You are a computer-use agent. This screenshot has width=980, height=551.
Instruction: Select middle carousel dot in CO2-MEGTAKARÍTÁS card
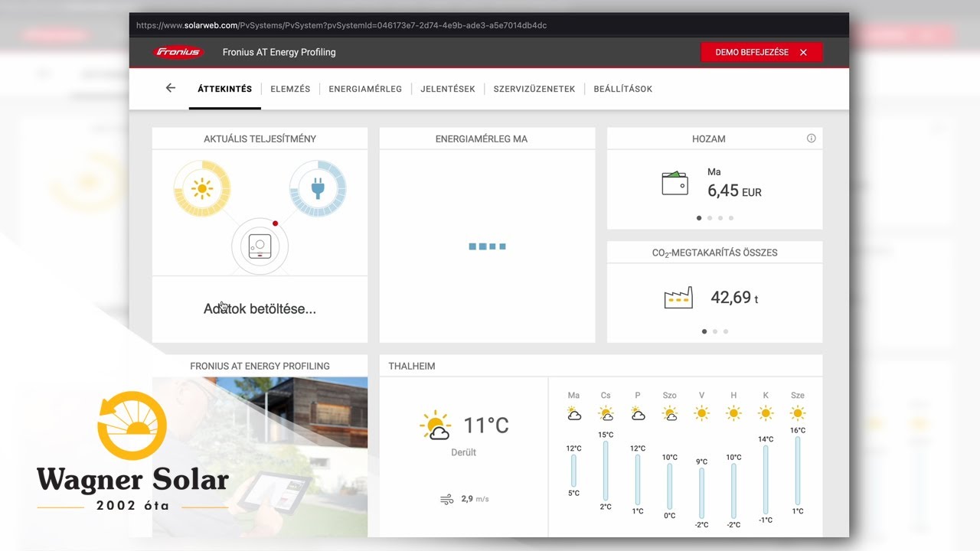pyautogui.click(x=715, y=331)
